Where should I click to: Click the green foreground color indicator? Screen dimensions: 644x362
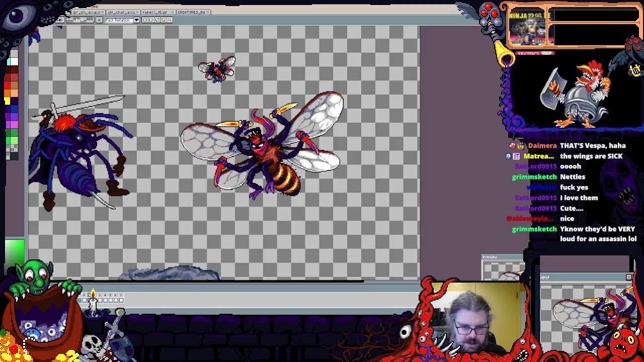click(15, 250)
